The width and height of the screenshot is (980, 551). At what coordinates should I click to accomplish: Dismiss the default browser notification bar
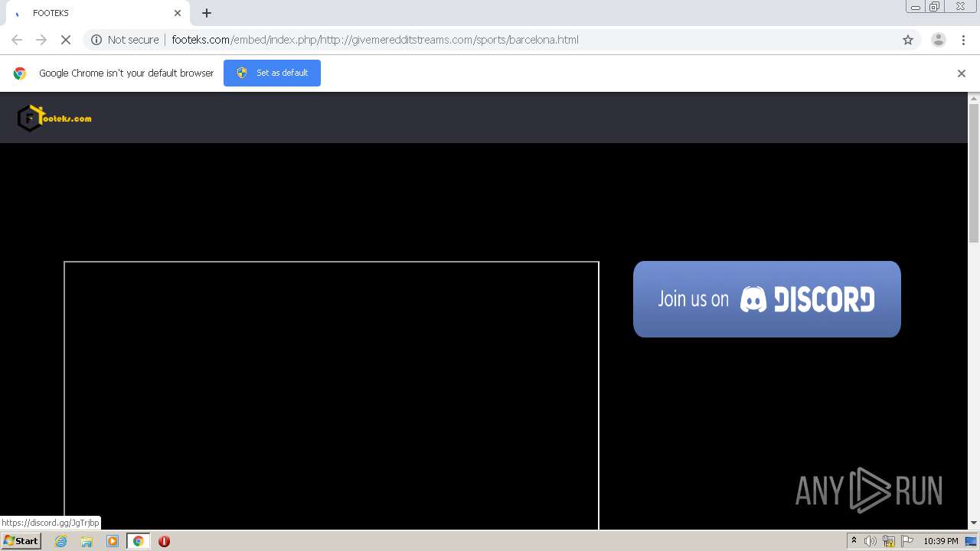[x=961, y=73]
